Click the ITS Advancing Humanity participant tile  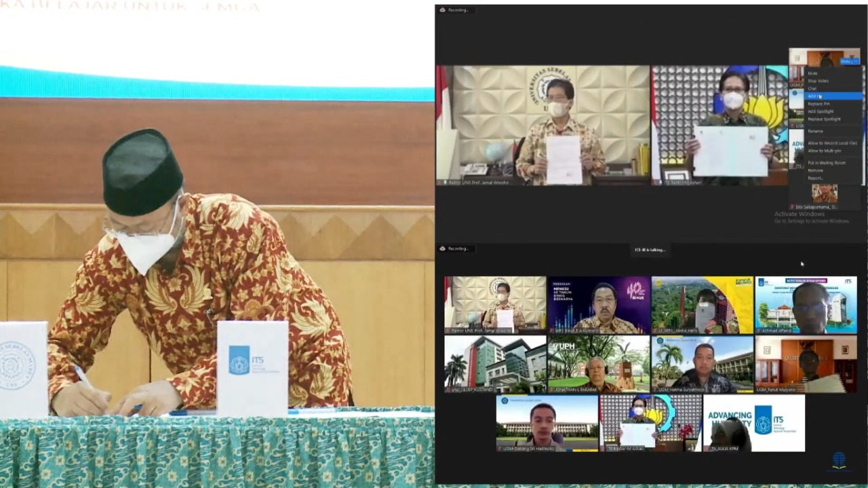[753, 423]
